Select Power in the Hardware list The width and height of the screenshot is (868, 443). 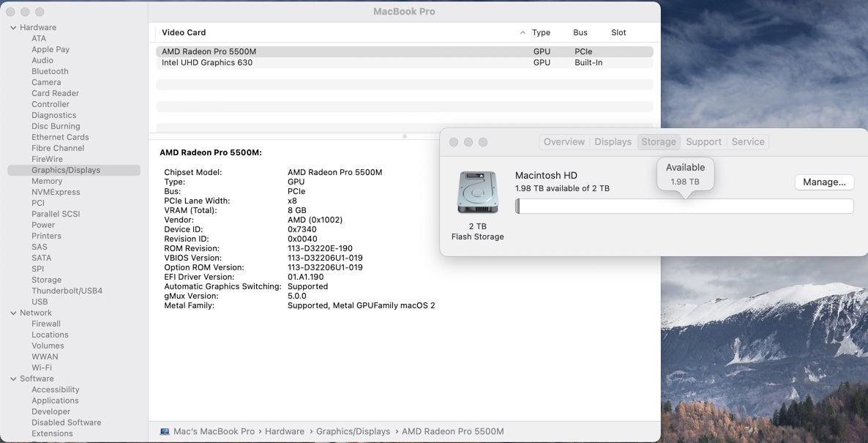point(42,225)
